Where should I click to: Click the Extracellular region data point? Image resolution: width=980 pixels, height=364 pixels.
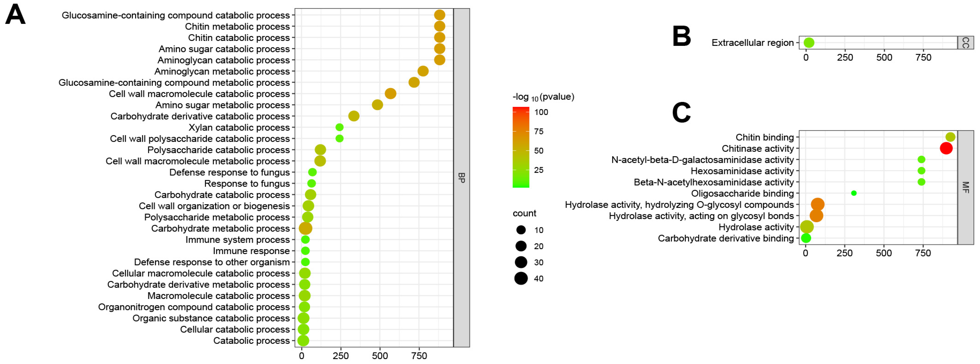coord(809,43)
